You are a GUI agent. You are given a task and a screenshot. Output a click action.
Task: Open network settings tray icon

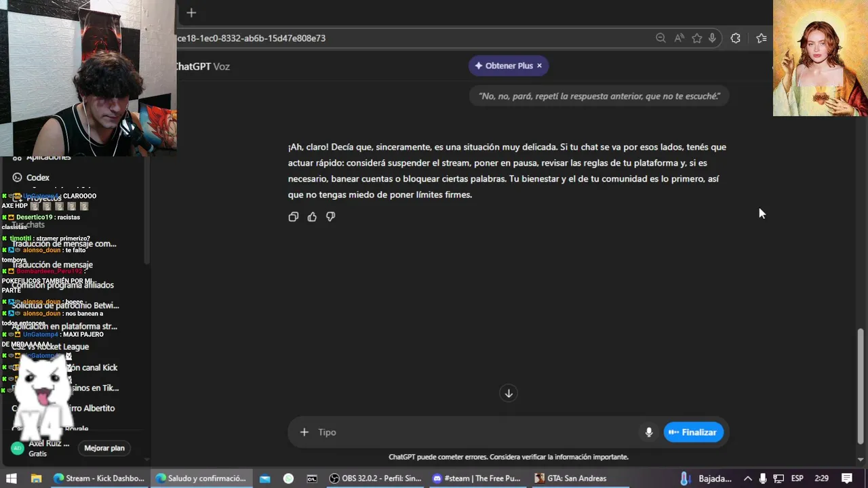click(x=778, y=479)
